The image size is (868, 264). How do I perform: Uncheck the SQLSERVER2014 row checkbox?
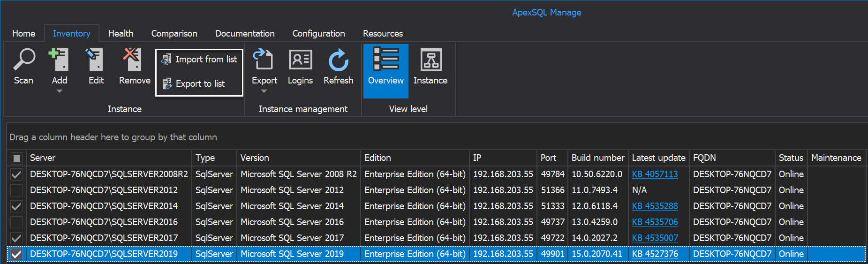(x=16, y=206)
